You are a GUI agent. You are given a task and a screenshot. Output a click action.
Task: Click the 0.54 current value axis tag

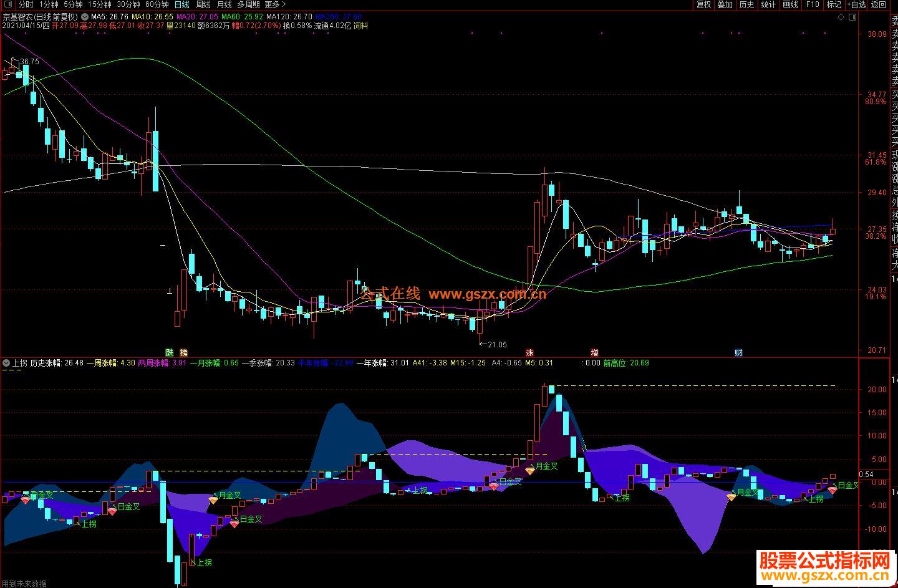tap(866, 474)
